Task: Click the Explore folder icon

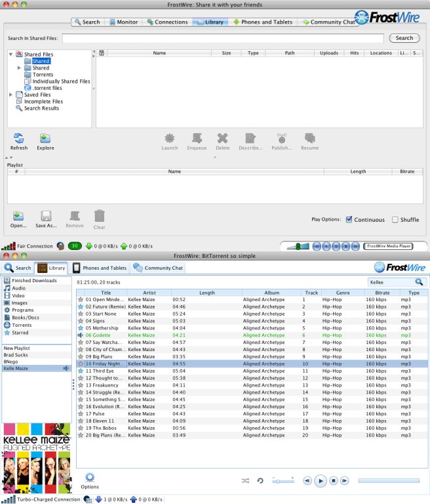Action: (45, 138)
